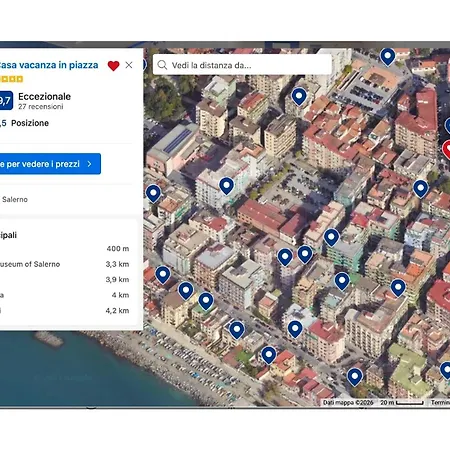Viewport: 450px width, 450px height.
Task: Select the bottom-most map pin near the scale bar
Action: [355, 377]
